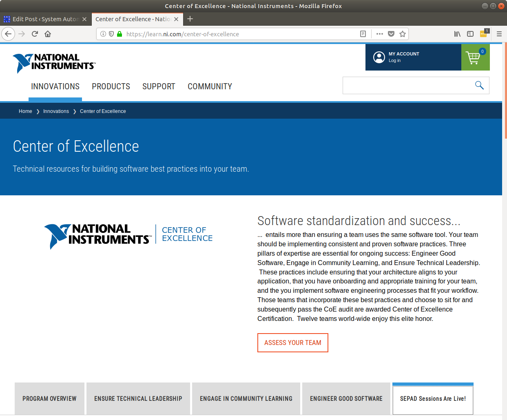Go to the Firefox home page
The height and width of the screenshot is (420, 507).
tap(48, 34)
